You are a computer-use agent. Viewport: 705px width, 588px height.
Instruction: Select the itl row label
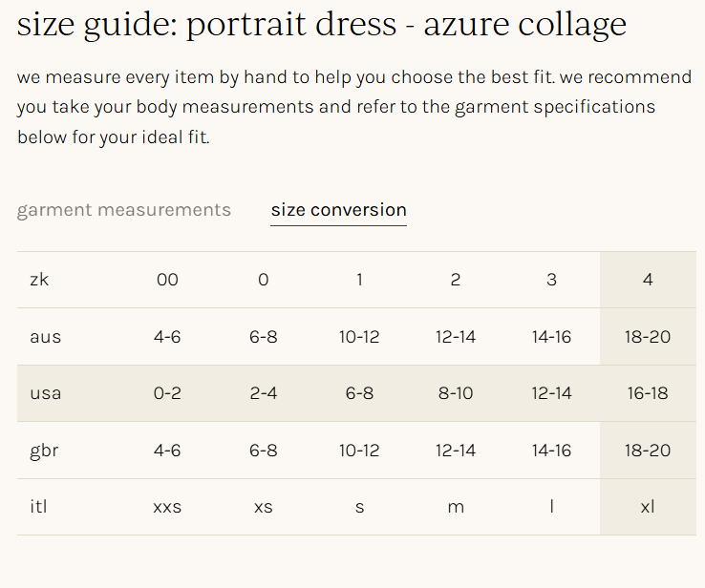38,507
